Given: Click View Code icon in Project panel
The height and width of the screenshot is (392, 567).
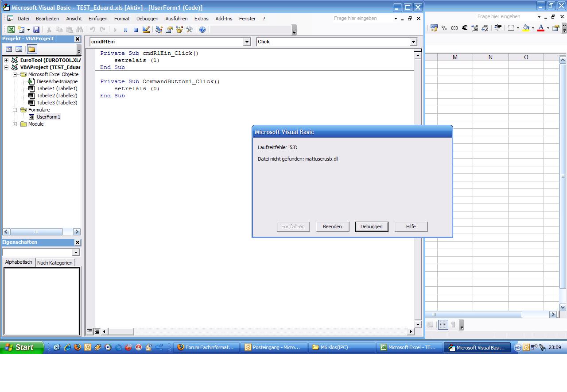Looking at the screenshot, I should [x=9, y=49].
